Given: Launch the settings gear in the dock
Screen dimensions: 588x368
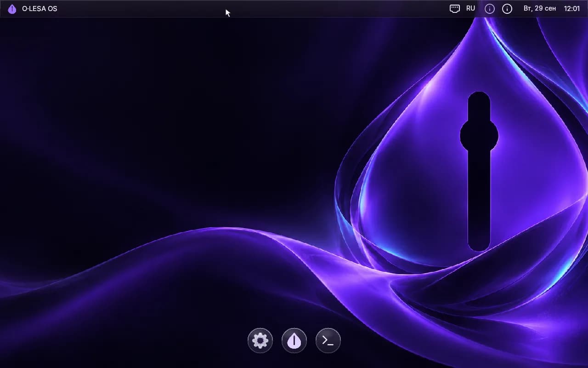Looking at the screenshot, I should (x=260, y=341).
